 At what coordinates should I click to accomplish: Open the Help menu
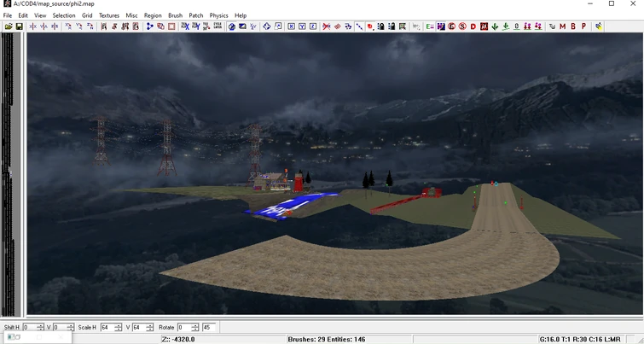tap(241, 15)
